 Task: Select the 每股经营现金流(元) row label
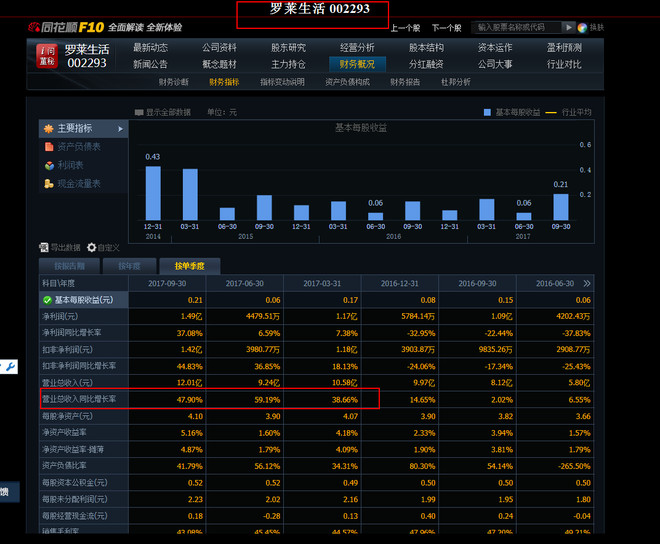coord(75,516)
